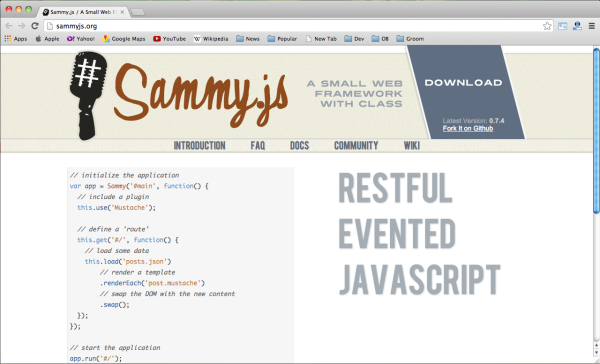Click the user profile extension icon
The image size is (600, 364).
pos(577,26)
